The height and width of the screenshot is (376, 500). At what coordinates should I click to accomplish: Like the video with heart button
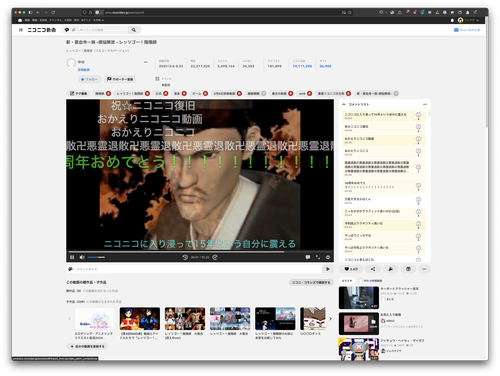point(351,269)
